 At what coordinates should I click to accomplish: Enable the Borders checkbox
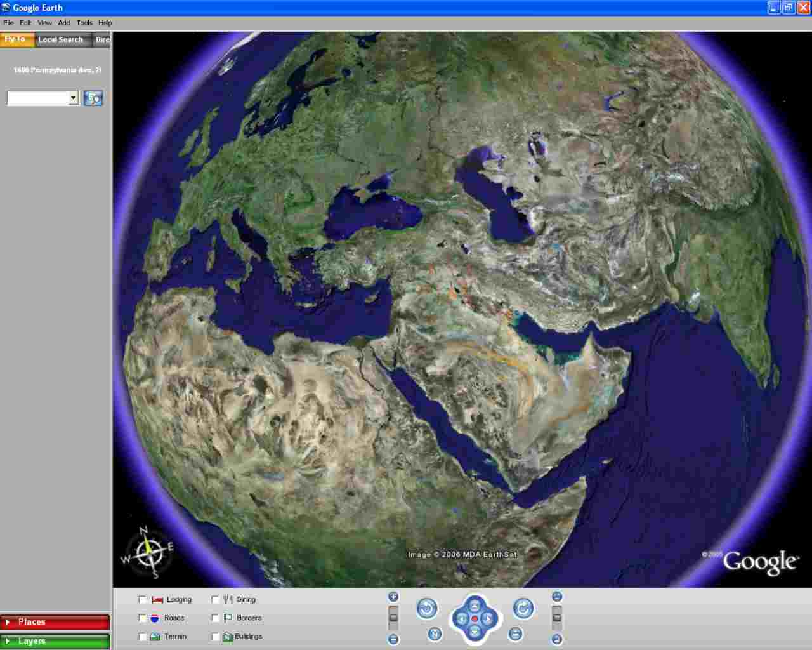tap(215, 618)
